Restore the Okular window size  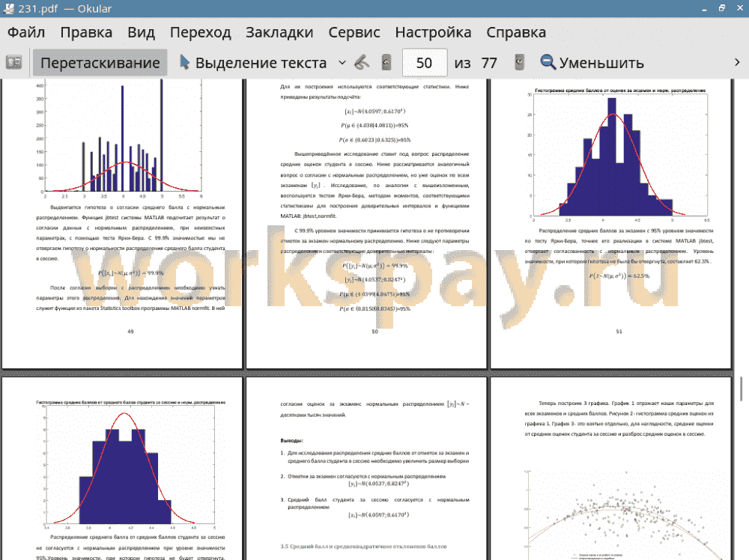point(722,8)
